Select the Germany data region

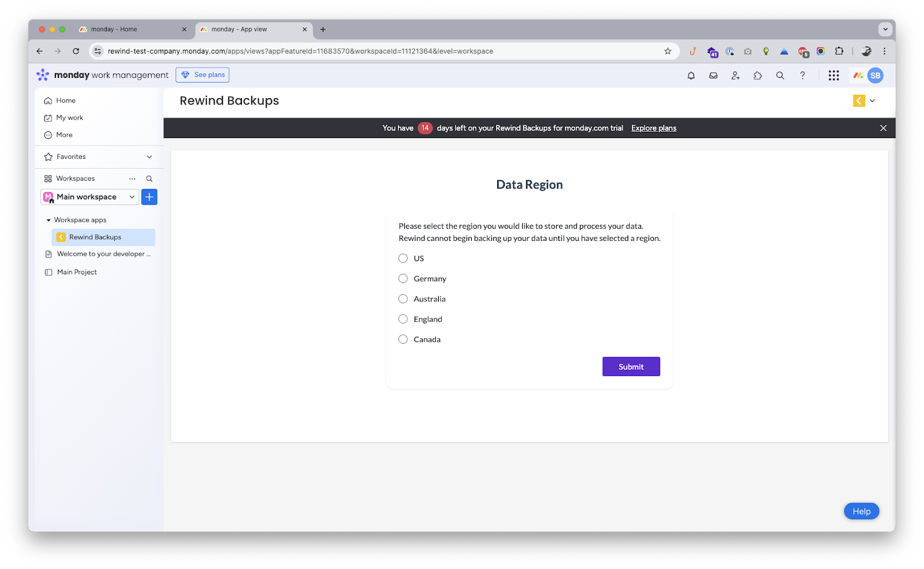[403, 278]
